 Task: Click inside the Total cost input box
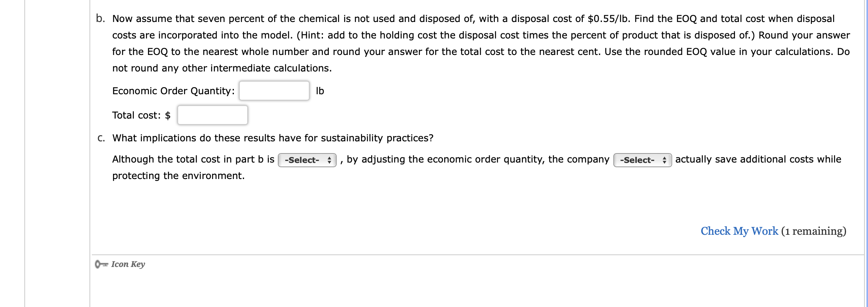212,115
